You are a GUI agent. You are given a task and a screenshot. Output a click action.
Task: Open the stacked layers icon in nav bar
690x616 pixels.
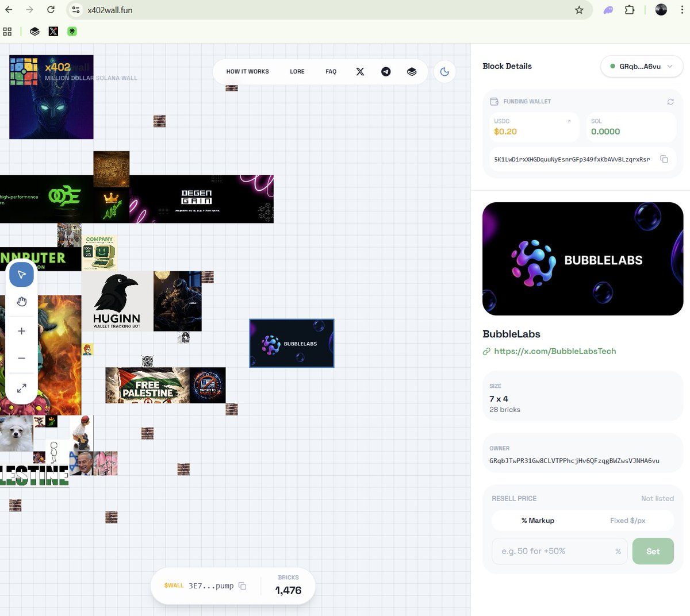(x=412, y=72)
